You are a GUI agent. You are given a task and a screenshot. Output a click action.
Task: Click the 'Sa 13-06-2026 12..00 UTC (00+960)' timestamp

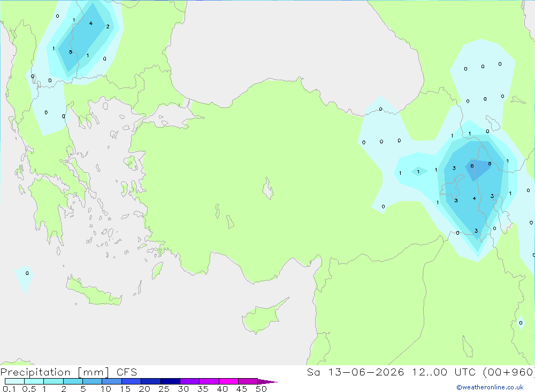tap(421, 372)
